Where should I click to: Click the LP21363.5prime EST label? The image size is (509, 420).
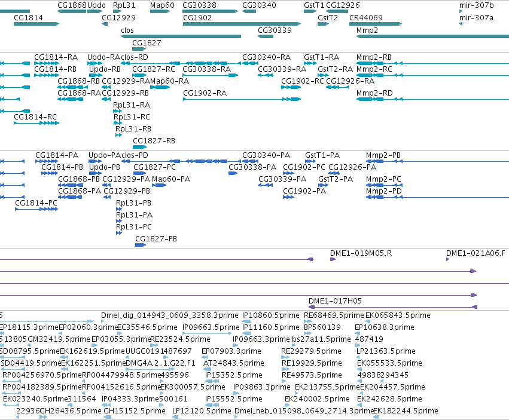tap(386, 351)
